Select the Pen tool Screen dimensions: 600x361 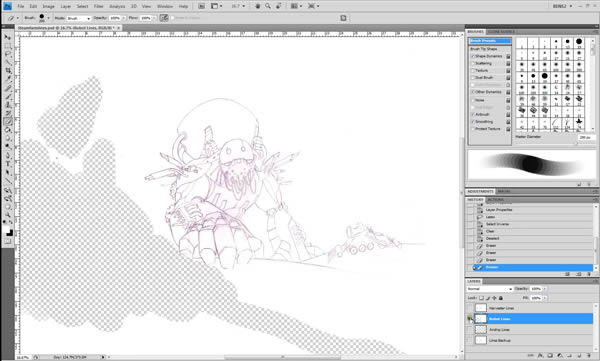pyautogui.click(x=8, y=155)
